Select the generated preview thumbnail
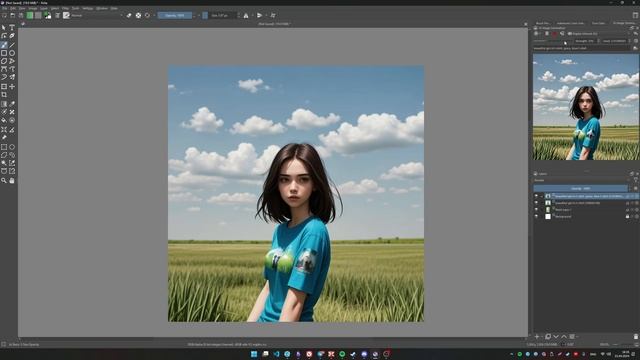Viewport: 640px width, 360px height. coord(586,107)
